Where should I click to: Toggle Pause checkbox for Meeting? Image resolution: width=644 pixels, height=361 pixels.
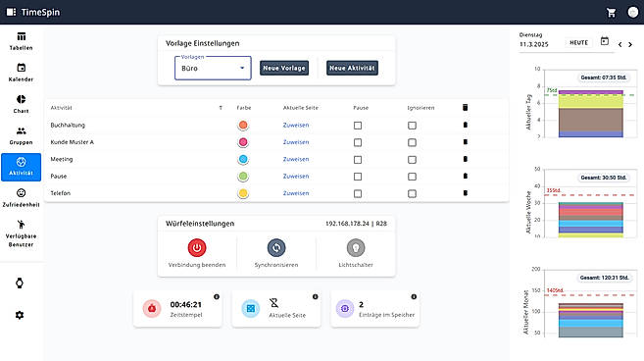click(x=358, y=160)
